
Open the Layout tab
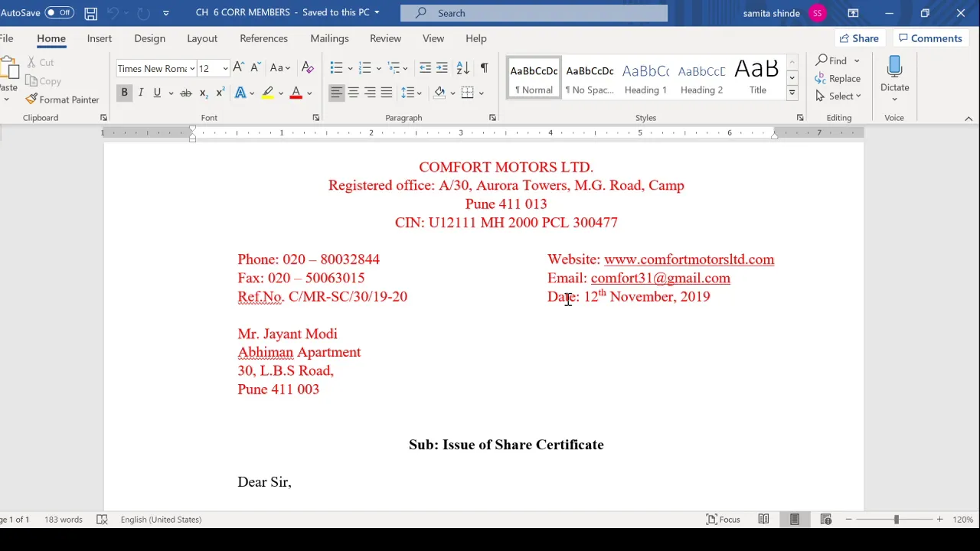click(x=202, y=38)
